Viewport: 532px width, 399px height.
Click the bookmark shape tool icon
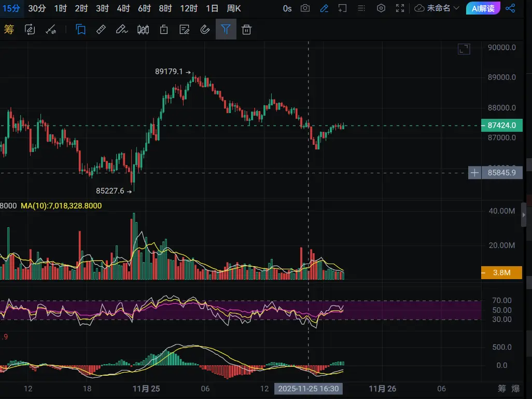81,30
